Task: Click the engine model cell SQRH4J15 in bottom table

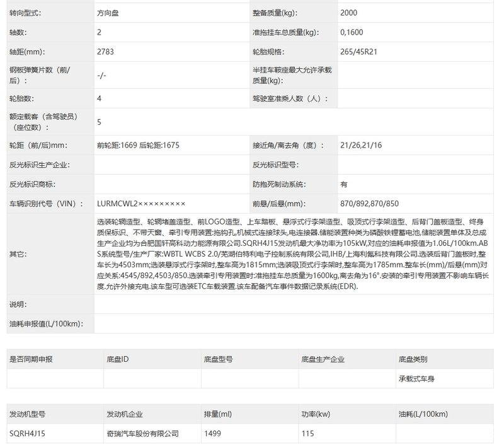Action: [x=27, y=434]
